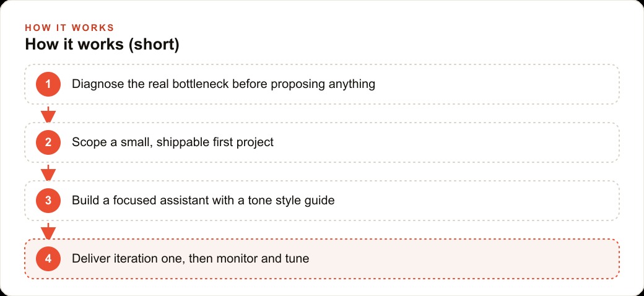Click Deliver iteration one, then monitor and tune
Image resolution: width=644 pixels, height=296 pixels.
(190, 259)
